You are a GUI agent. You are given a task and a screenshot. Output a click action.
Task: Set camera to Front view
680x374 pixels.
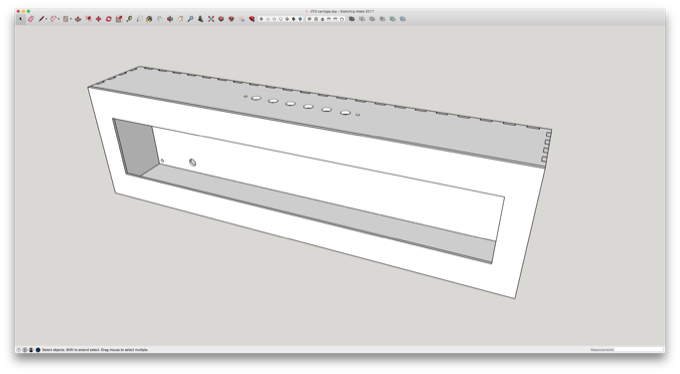(x=322, y=19)
